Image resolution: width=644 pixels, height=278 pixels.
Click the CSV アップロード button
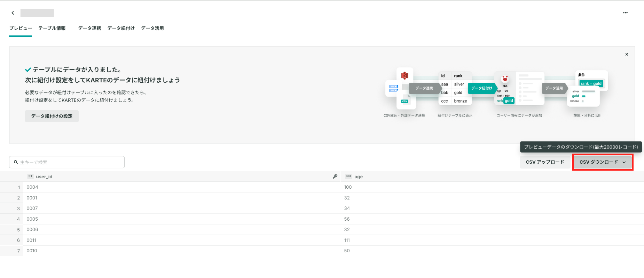click(545, 162)
